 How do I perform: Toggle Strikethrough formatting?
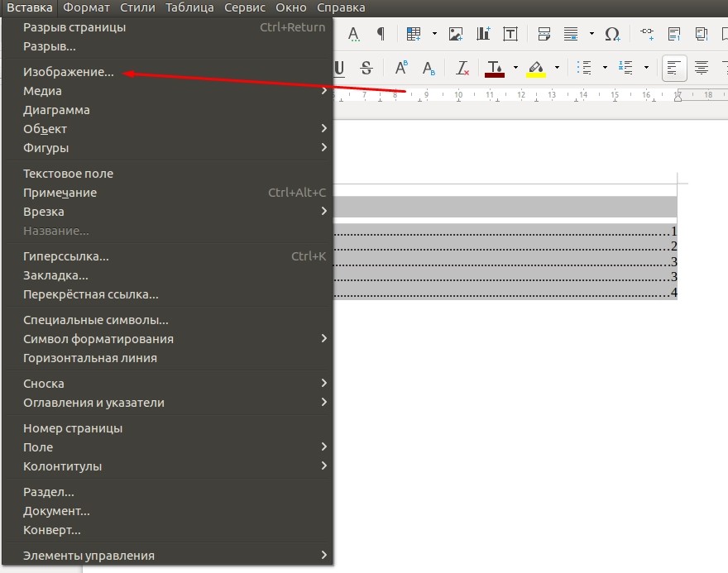[366, 68]
